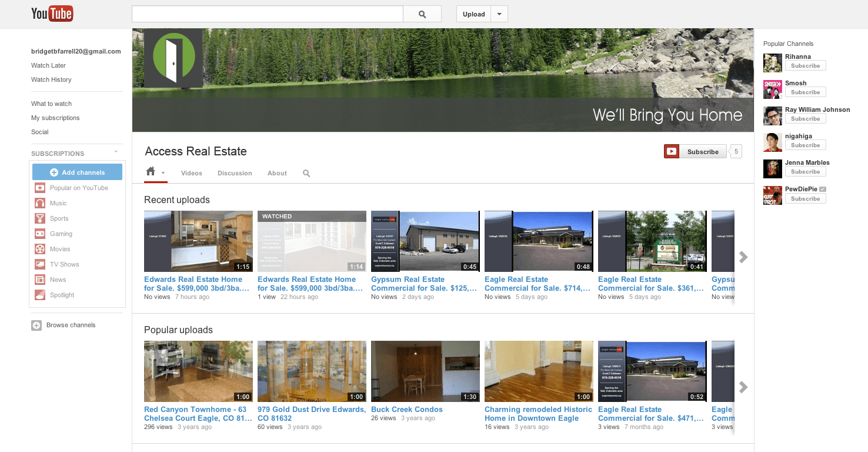The height and width of the screenshot is (452, 868).
Task: Open Eagle Real Estate 0:48 thumbnail
Action: (539, 241)
